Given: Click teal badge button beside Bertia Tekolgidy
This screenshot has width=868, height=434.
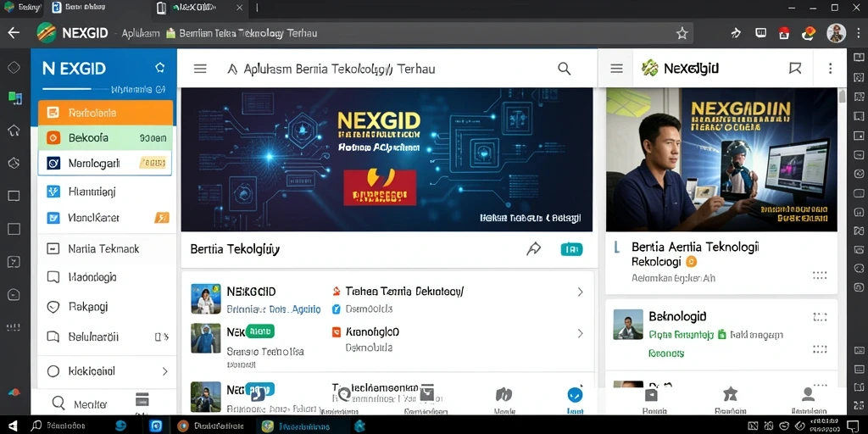Looking at the screenshot, I should click(571, 250).
